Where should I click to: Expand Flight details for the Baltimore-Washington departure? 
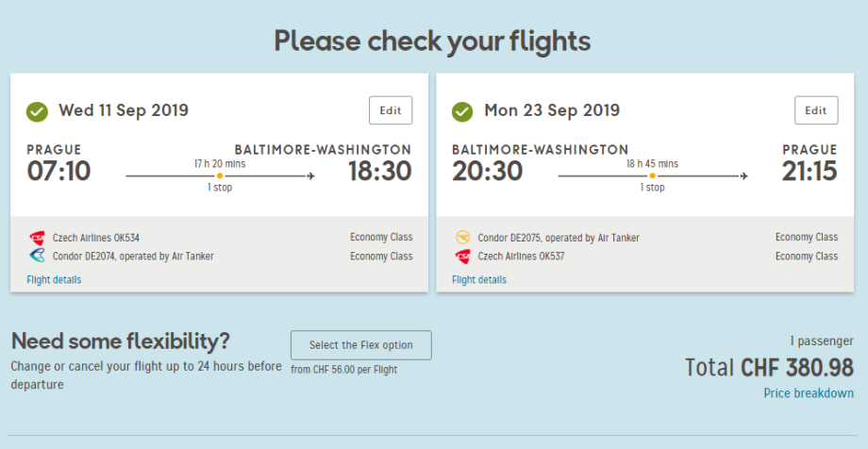coord(479,279)
